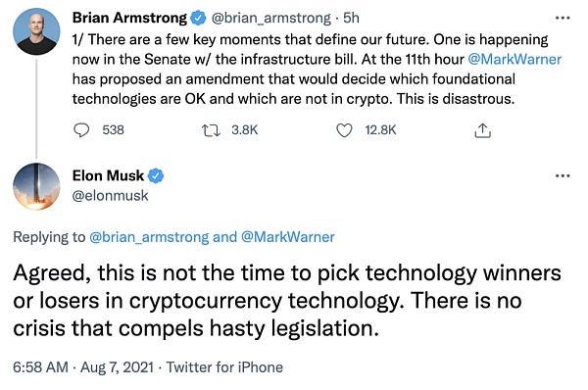Click the @brian_armstrong handle beside the name
Image resolution: width=588 pixels, height=390 pixels.
271,18
